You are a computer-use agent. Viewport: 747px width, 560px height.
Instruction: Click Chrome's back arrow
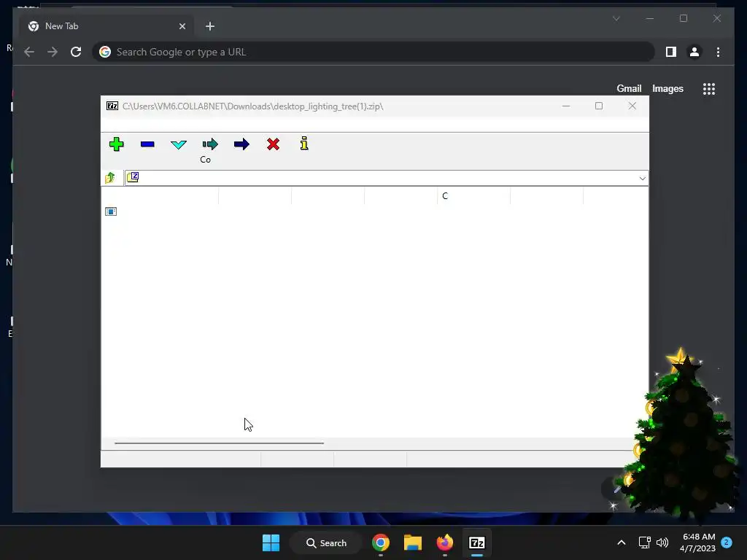[29, 52]
